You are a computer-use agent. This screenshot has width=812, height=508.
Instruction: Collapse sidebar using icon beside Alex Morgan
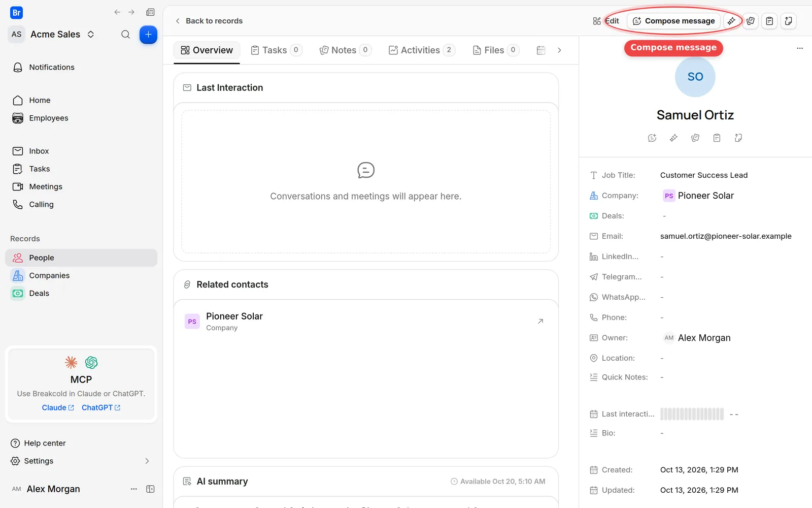[150, 489]
